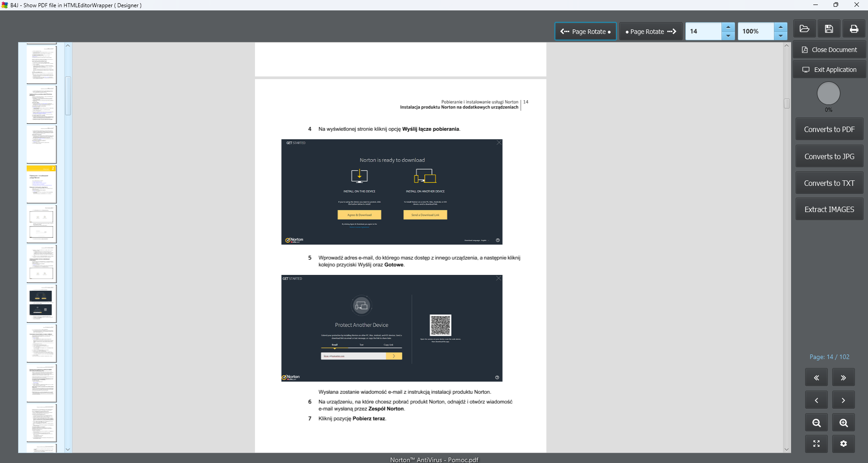Jump to last page with double-right chevron
Screen dimensions: 868x463
pos(844,378)
